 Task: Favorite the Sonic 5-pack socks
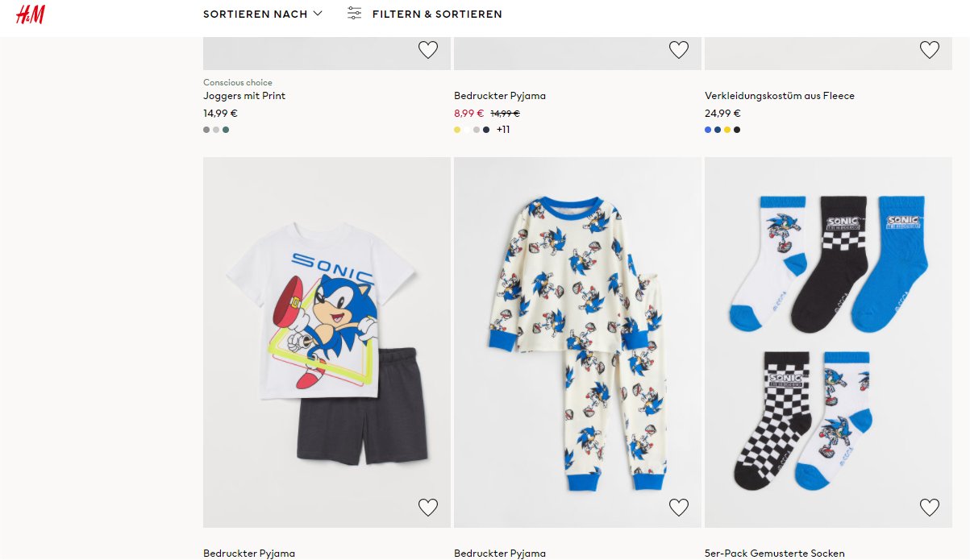[930, 507]
